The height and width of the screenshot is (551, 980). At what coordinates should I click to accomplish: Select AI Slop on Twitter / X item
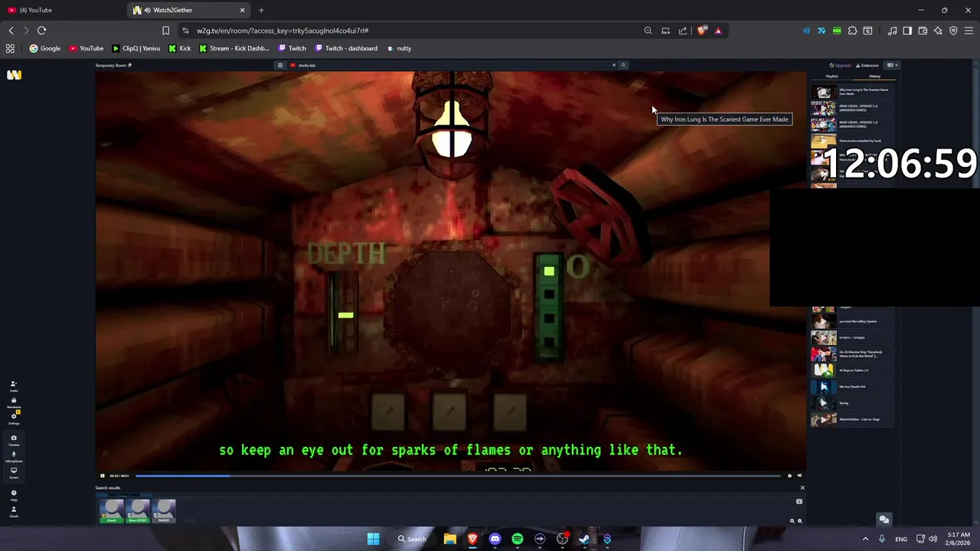[851, 370]
